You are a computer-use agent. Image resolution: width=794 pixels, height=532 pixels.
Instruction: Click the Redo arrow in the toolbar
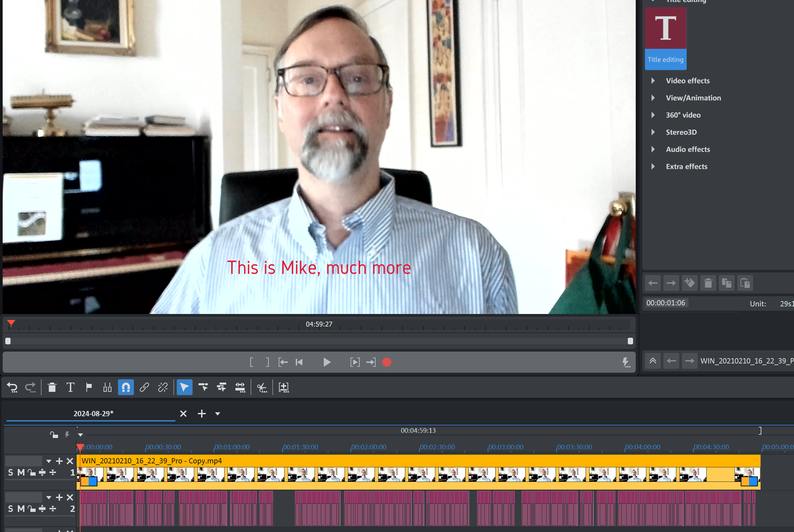point(31,387)
